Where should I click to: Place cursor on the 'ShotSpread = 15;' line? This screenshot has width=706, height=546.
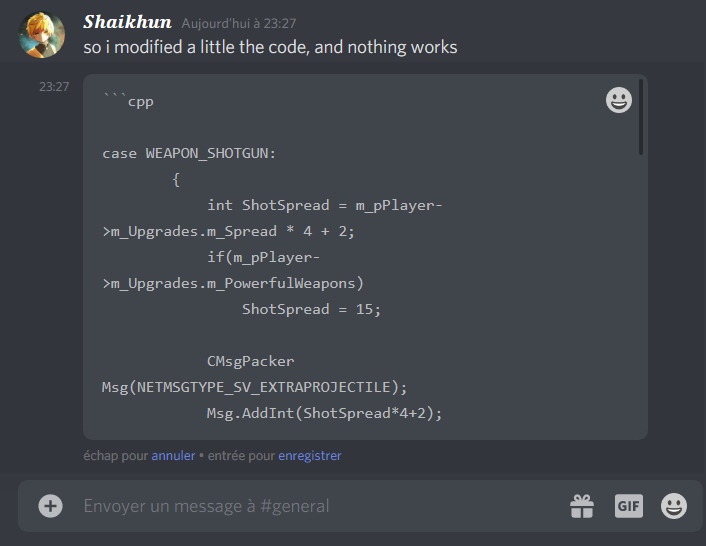(311, 309)
